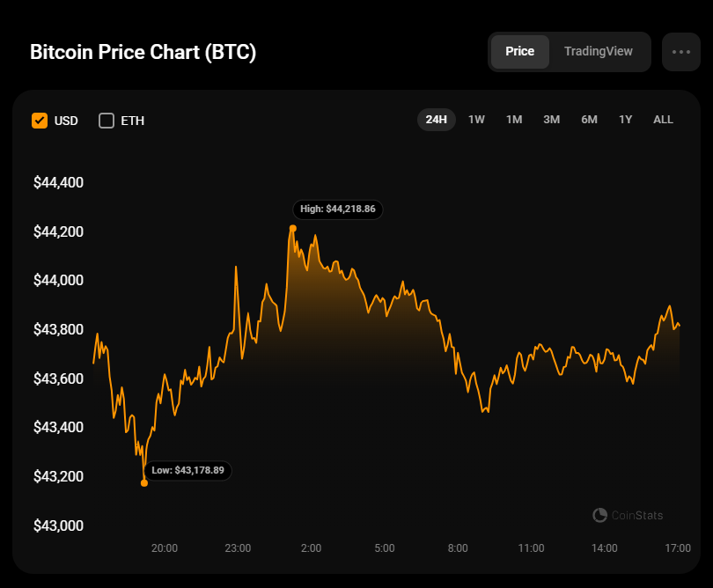Click the $43,800 y-axis label
Image resolution: width=713 pixels, height=588 pixels.
click(58, 329)
